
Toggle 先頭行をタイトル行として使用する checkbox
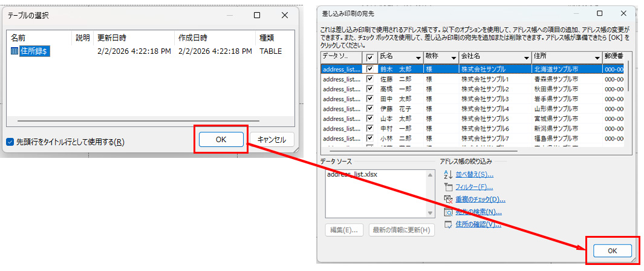pyautogui.click(x=10, y=142)
